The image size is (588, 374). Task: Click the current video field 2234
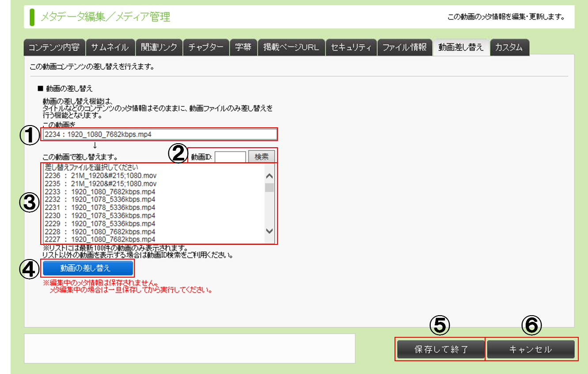click(159, 134)
